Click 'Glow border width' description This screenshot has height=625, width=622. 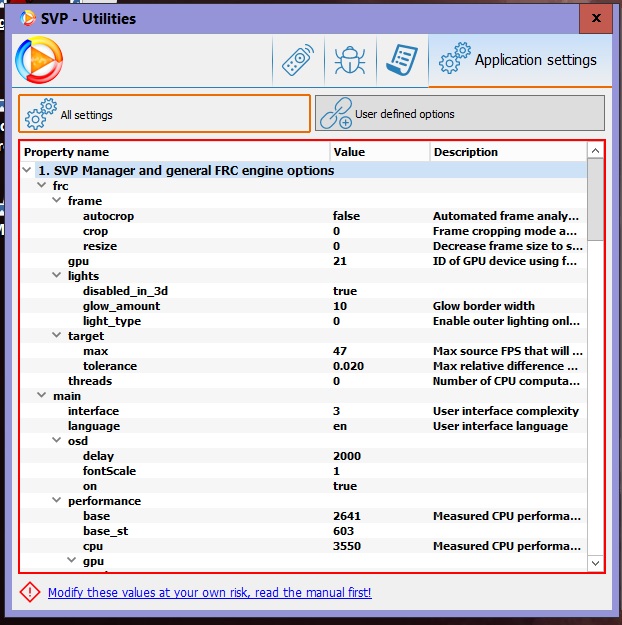pyautogui.click(x=484, y=306)
